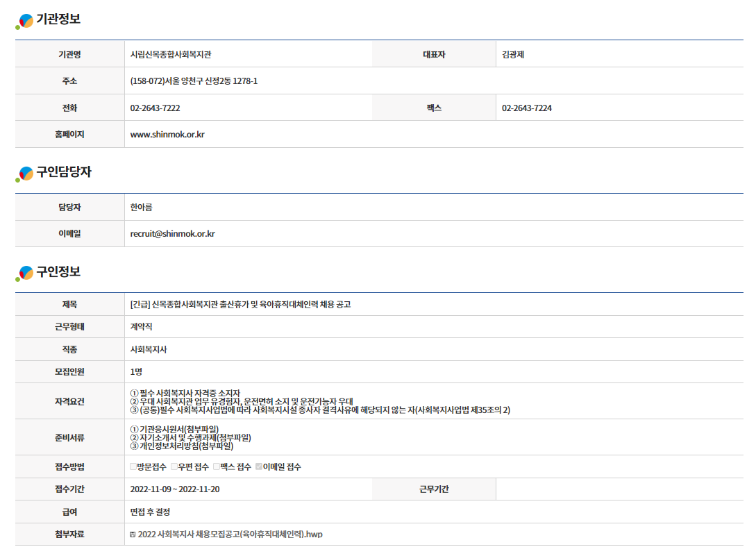Image resolution: width=756 pixels, height=547 pixels.
Task: Click qualification line ③ (공통)필수 사회복지사업법
Action: pyautogui.click(x=320, y=410)
